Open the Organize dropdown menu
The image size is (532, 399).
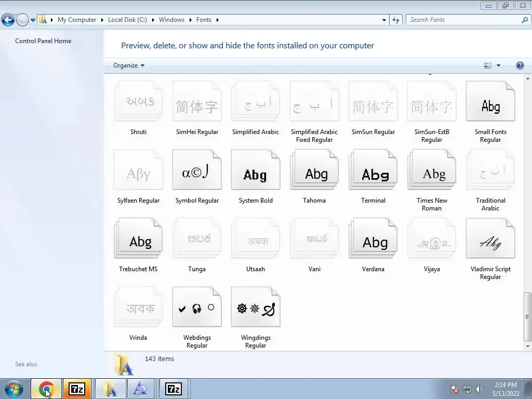pos(129,65)
